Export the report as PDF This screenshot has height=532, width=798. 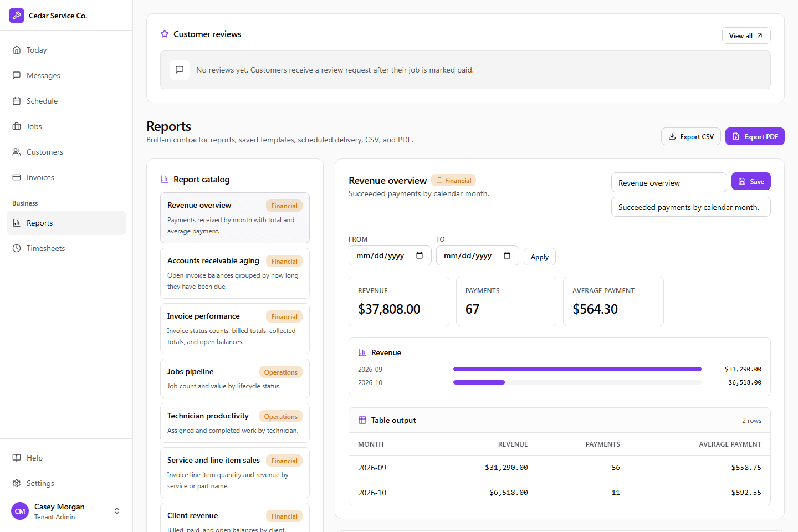click(x=755, y=136)
